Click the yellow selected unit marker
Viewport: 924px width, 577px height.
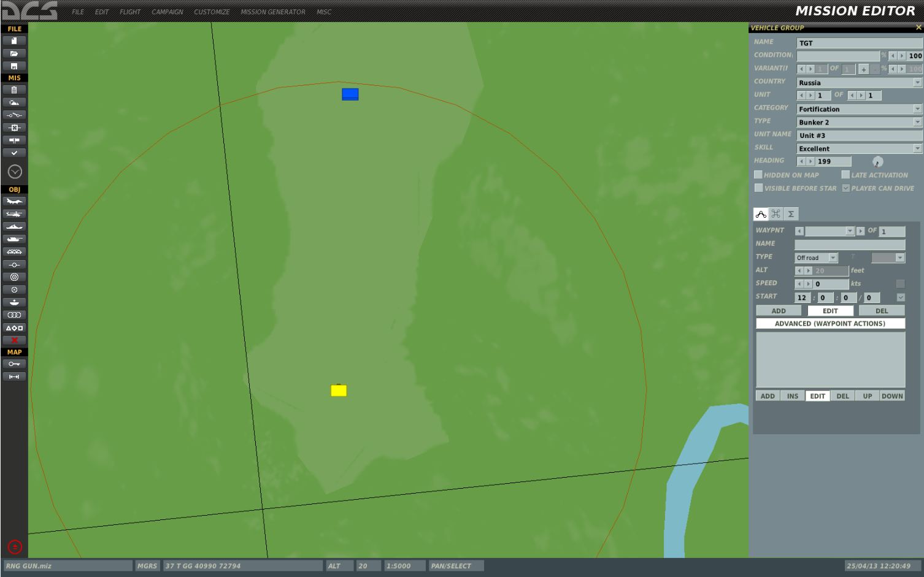(x=339, y=391)
